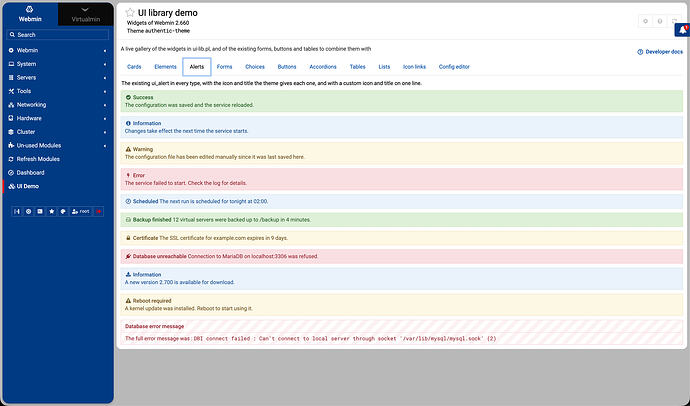The width and height of the screenshot is (690, 406).
Task: Expand the System sidebar category
Action: [x=58, y=64]
